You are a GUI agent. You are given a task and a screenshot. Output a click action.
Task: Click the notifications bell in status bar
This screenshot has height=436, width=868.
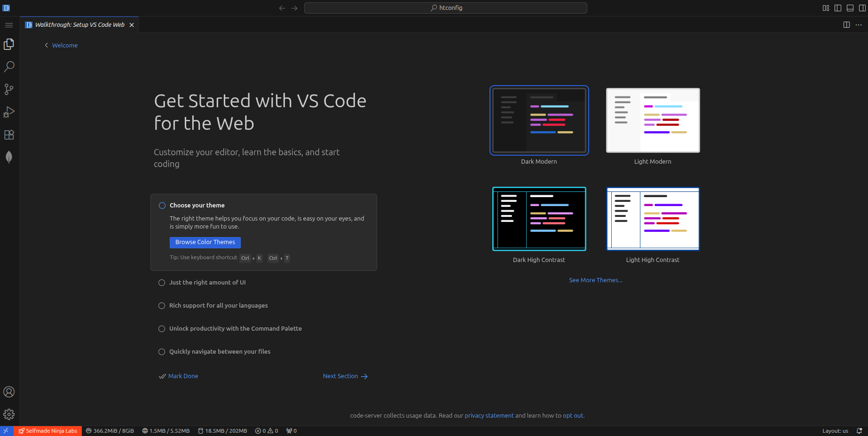(859, 431)
